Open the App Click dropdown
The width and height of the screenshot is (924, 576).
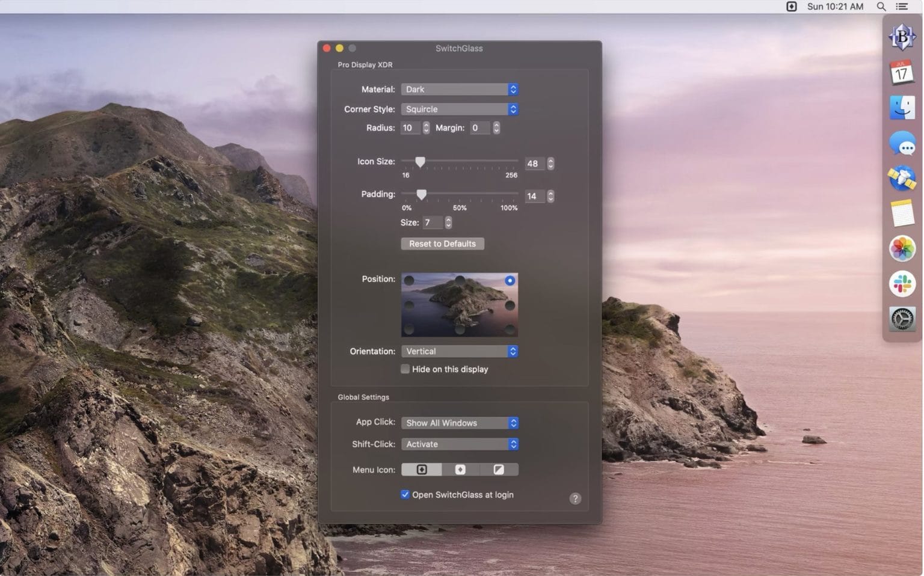click(460, 423)
